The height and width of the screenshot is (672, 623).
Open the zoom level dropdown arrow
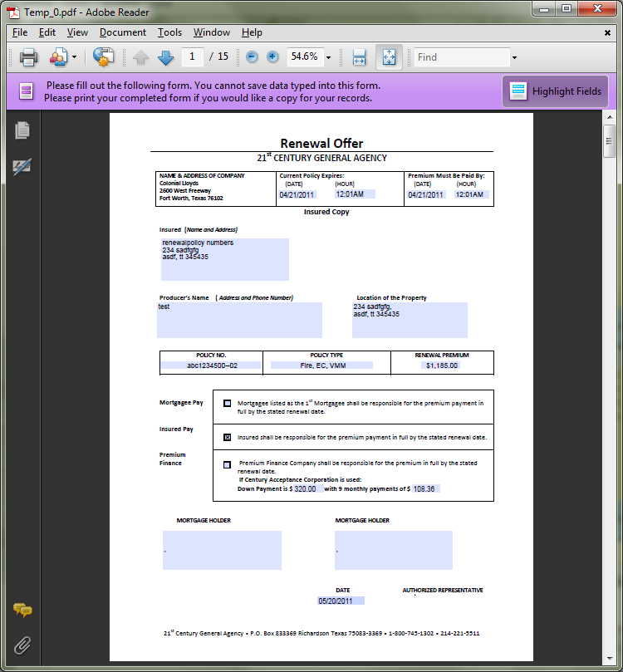tap(329, 57)
